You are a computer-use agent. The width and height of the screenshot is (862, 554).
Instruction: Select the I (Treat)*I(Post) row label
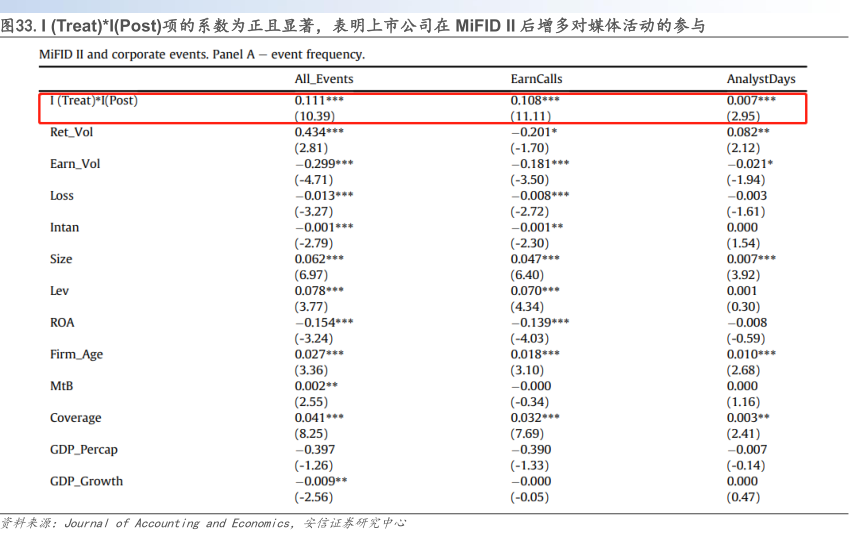(x=94, y=101)
